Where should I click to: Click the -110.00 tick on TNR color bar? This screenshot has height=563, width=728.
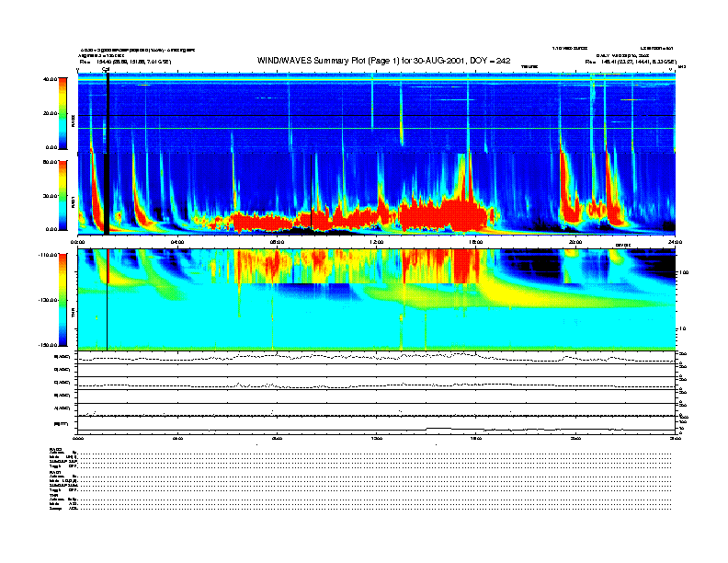click(48, 255)
